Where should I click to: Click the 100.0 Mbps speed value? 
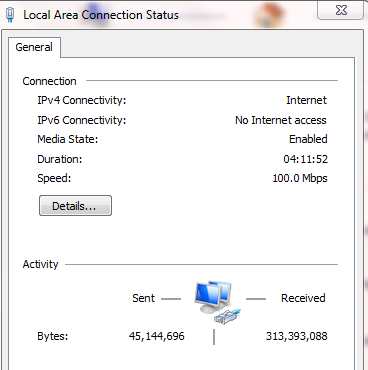(300, 178)
